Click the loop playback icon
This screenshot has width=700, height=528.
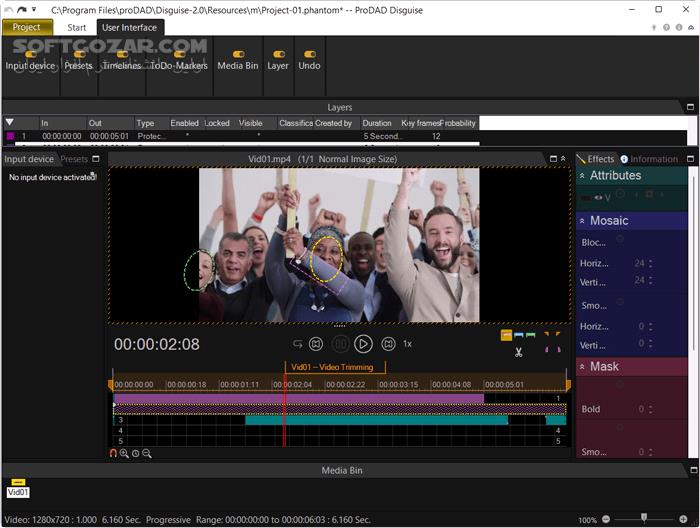coord(297,344)
